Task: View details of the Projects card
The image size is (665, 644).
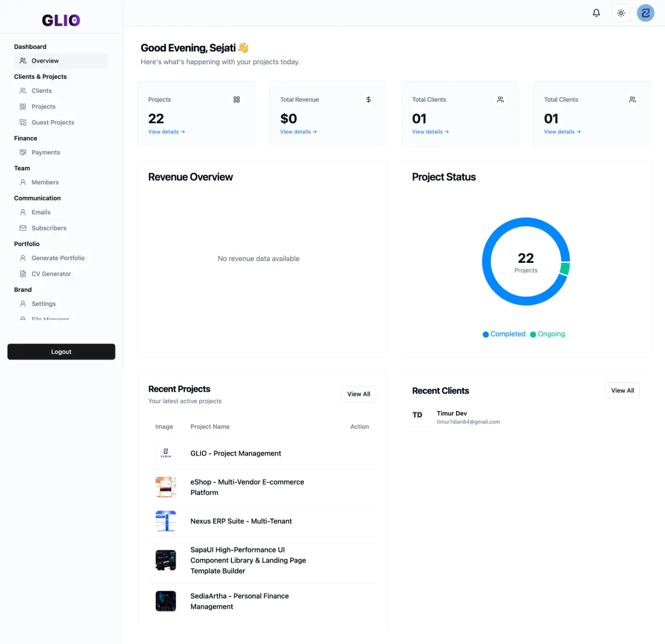Action: [167, 132]
